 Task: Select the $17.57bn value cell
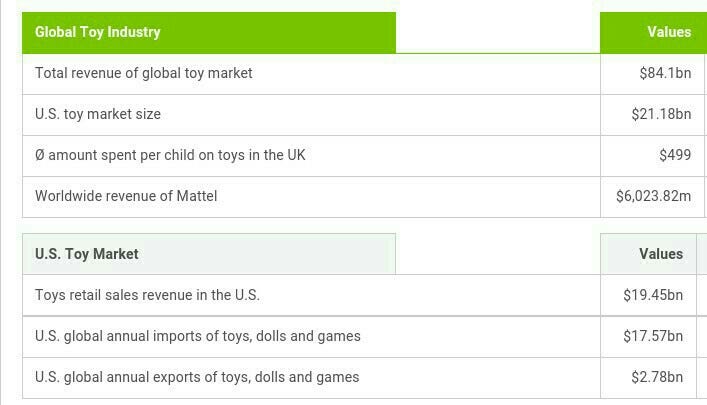[648, 336]
